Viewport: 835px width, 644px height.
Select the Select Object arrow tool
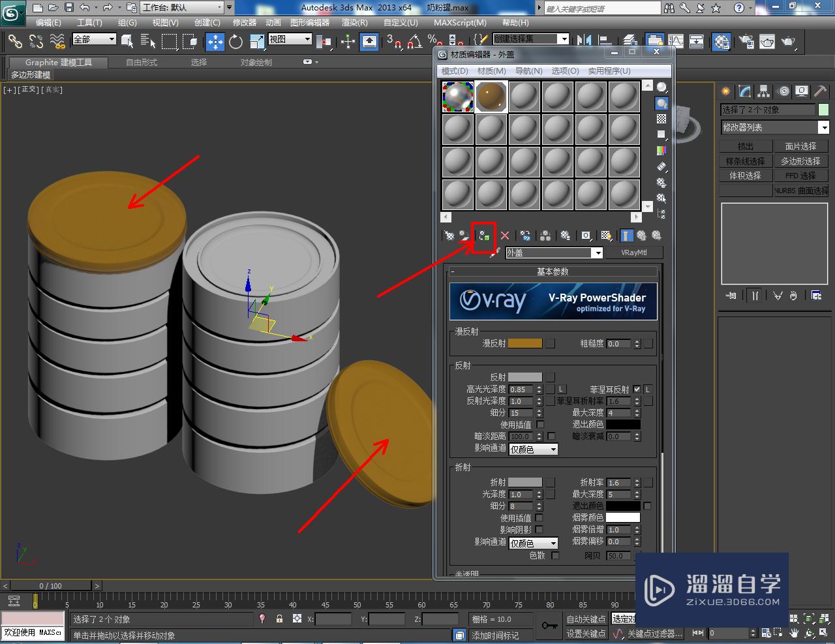pyautogui.click(x=127, y=42)
